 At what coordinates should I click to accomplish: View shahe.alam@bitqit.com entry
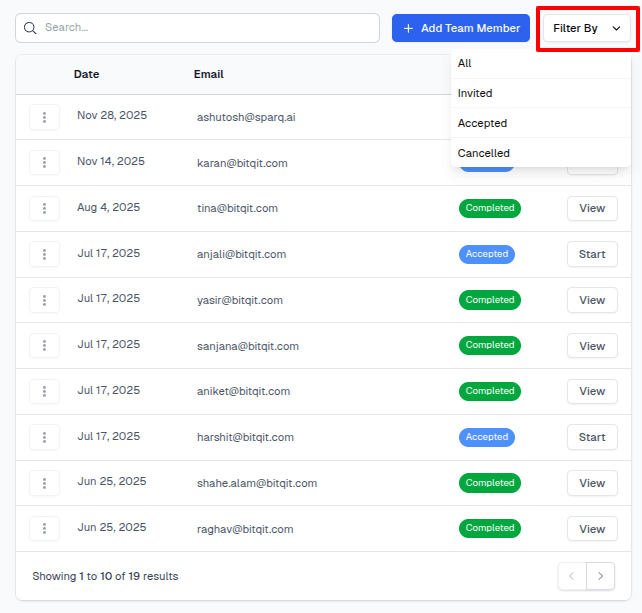pos(592,483)
